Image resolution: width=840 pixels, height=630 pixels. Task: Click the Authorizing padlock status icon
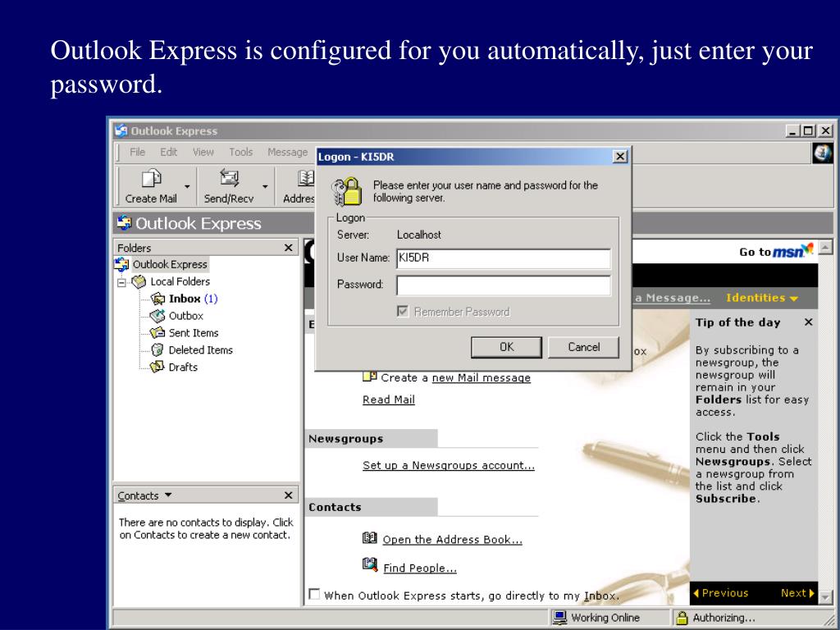[682, 618]
